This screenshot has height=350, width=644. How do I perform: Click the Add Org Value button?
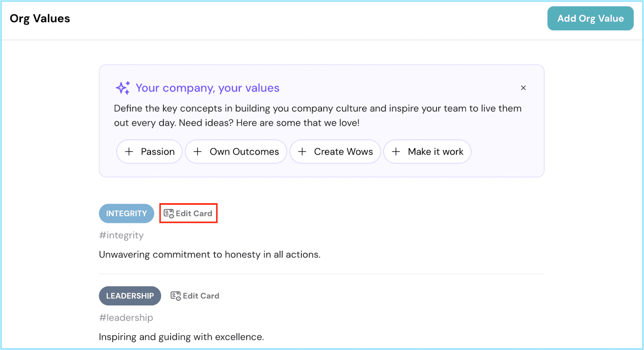click(x=590, y=19)
